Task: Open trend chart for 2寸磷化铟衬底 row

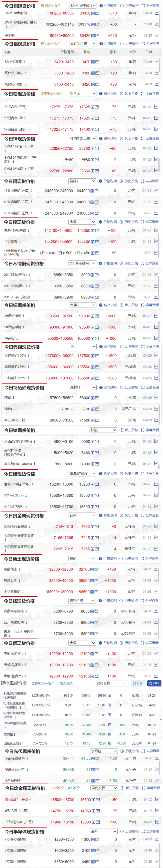Action: click(157, 839)
